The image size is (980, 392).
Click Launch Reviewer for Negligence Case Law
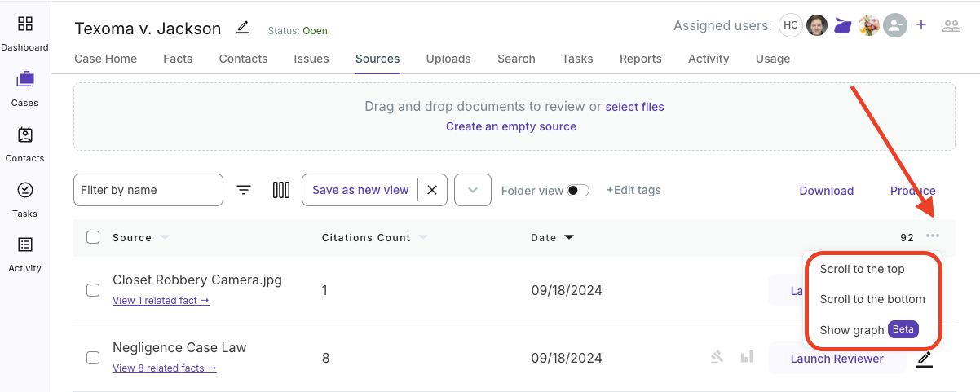tap(837, 359)
